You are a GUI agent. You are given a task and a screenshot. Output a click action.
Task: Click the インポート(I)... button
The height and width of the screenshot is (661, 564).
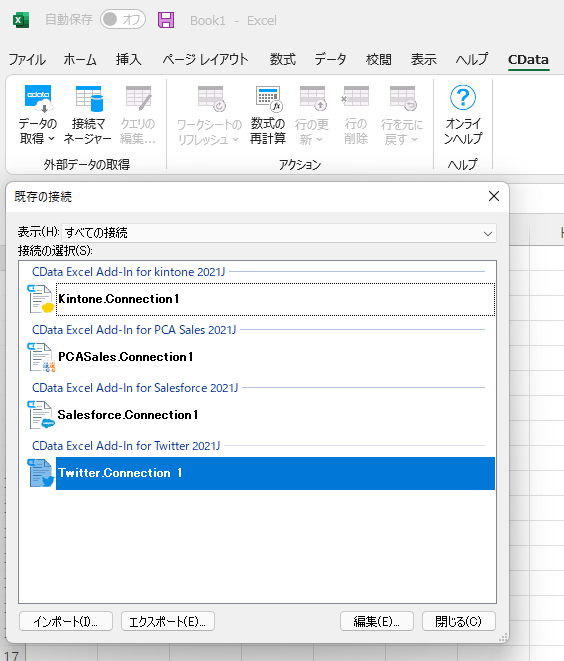(x=66, y=621)
